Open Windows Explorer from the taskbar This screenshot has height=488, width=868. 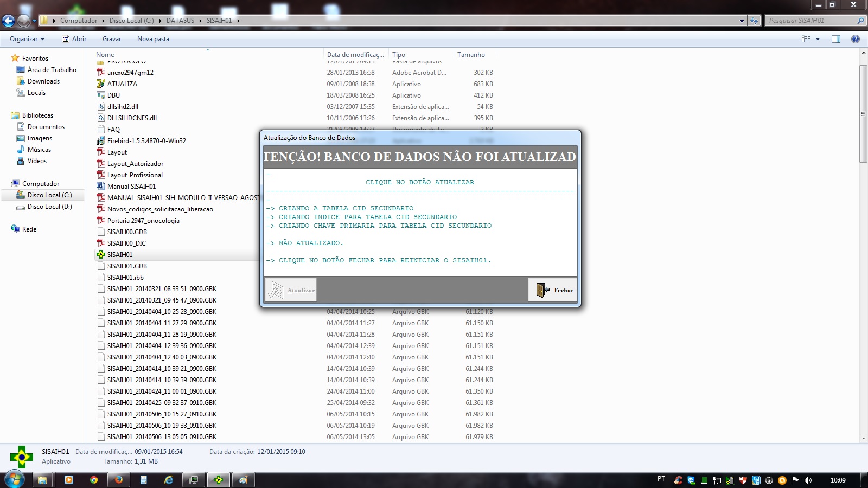tap(42, 480)
